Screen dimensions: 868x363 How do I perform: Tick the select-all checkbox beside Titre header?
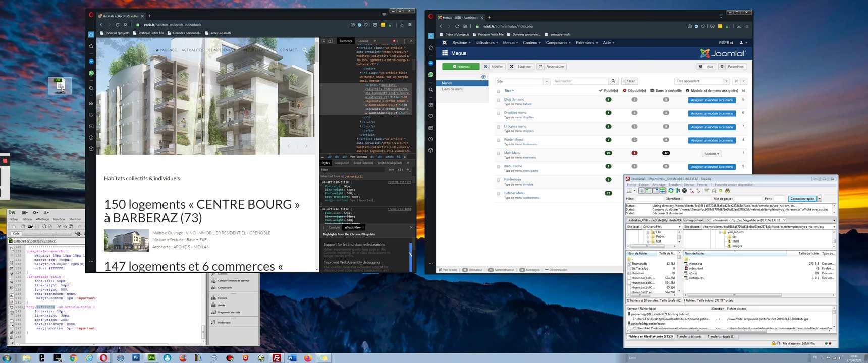tap(498, 91)
